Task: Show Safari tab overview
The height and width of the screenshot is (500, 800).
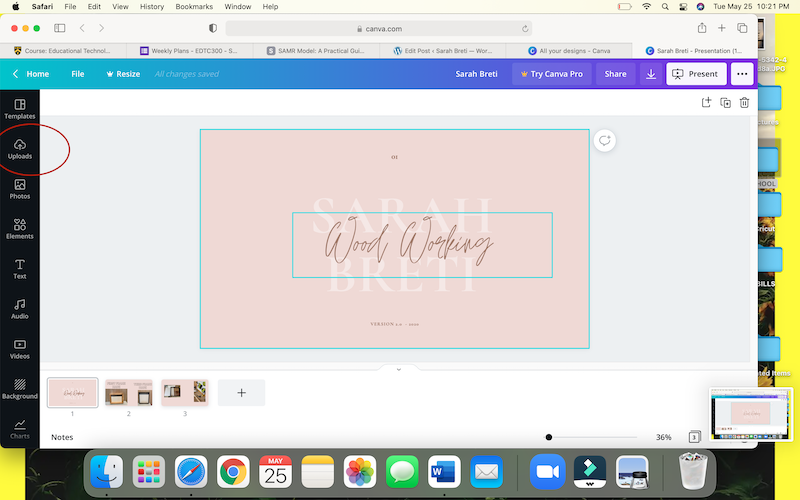Action: [742, 28]
